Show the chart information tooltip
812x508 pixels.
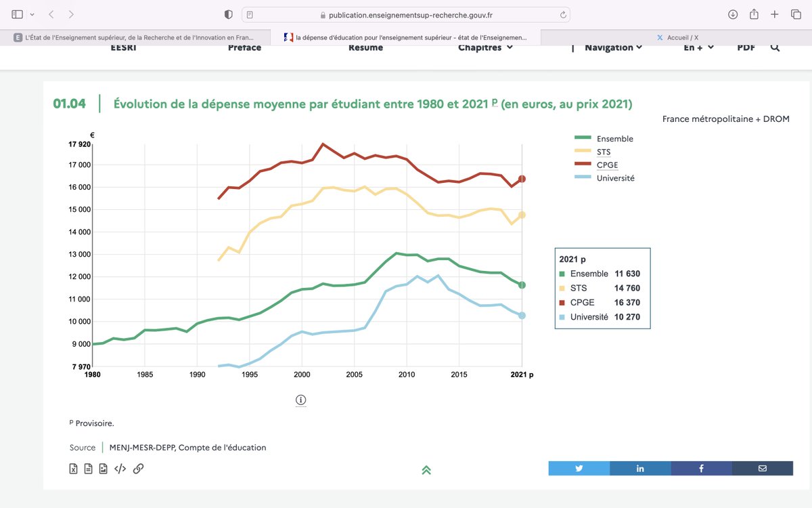300,400
